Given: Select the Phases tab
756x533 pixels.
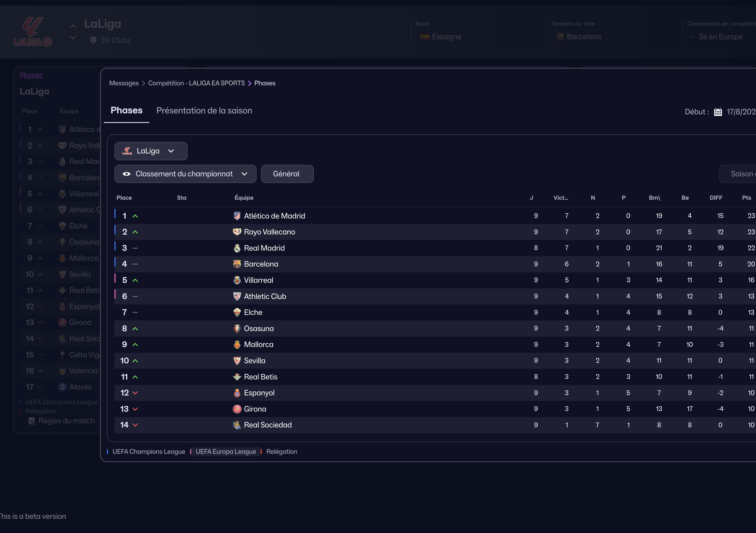Looking at the screenshot, I should (126, 110).
